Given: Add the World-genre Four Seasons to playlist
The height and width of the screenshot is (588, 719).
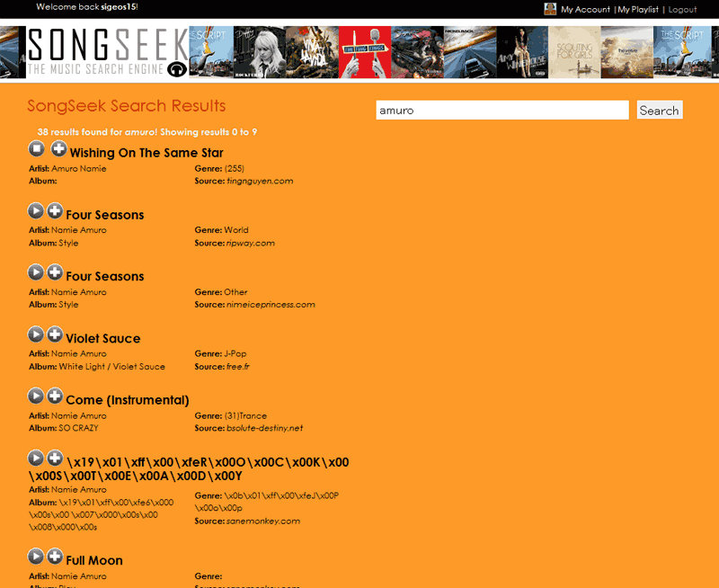Looking at the screenshot, I should click(55, 210).
